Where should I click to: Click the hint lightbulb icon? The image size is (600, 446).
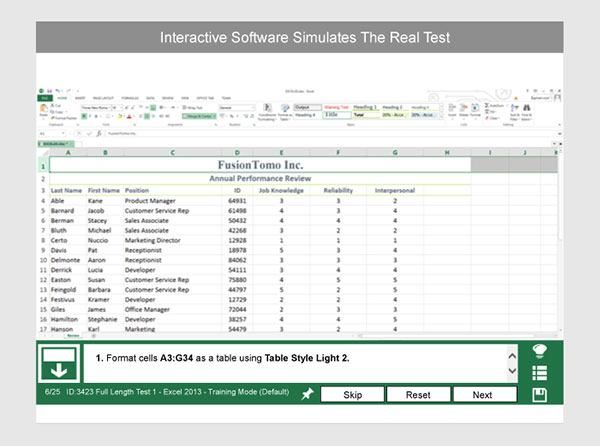pos(540,351)
